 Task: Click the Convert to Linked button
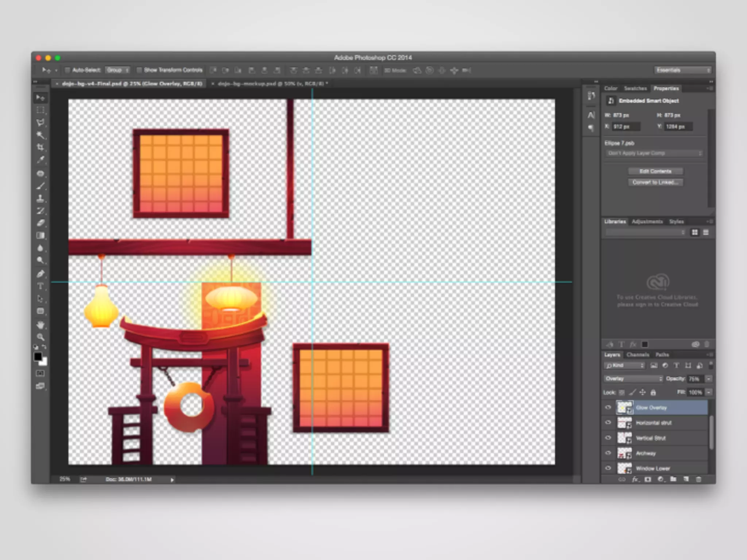pyautogui.click(x=655, y=182)
